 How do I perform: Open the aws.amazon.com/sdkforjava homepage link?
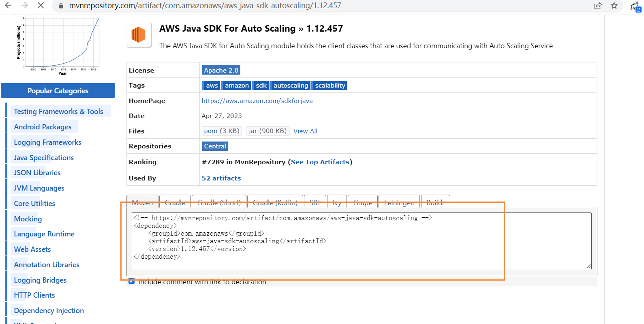coord(257,101)
